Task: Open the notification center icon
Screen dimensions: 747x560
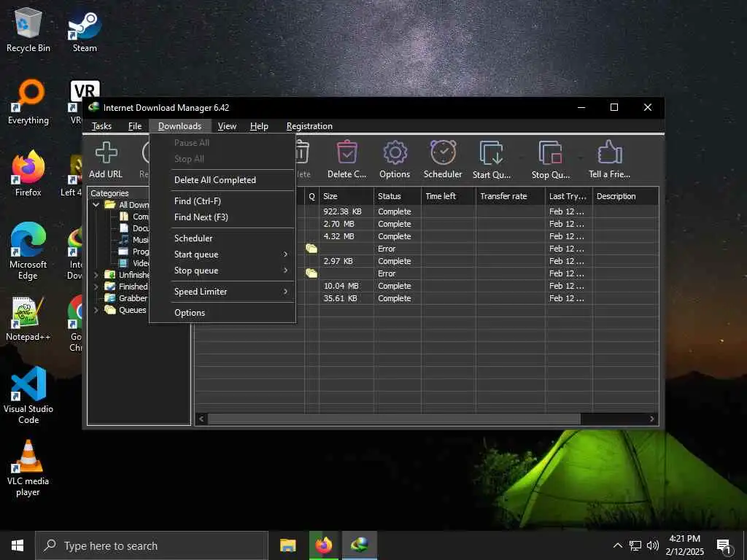Action: click(724, 546)
